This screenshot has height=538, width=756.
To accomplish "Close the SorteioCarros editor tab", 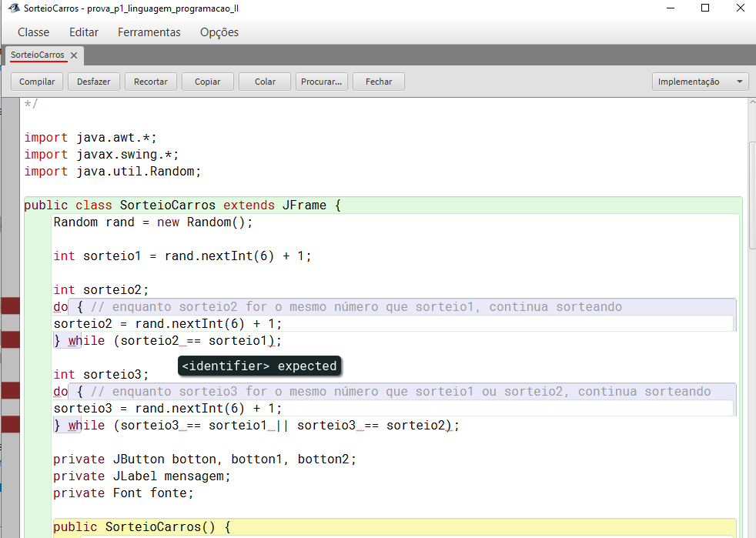I will coord(74,55).
